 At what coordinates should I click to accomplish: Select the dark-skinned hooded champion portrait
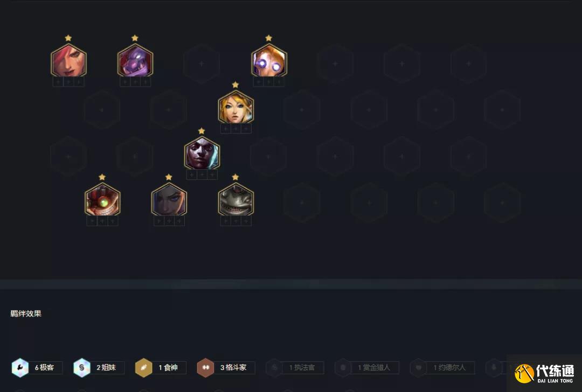point(202,153)
